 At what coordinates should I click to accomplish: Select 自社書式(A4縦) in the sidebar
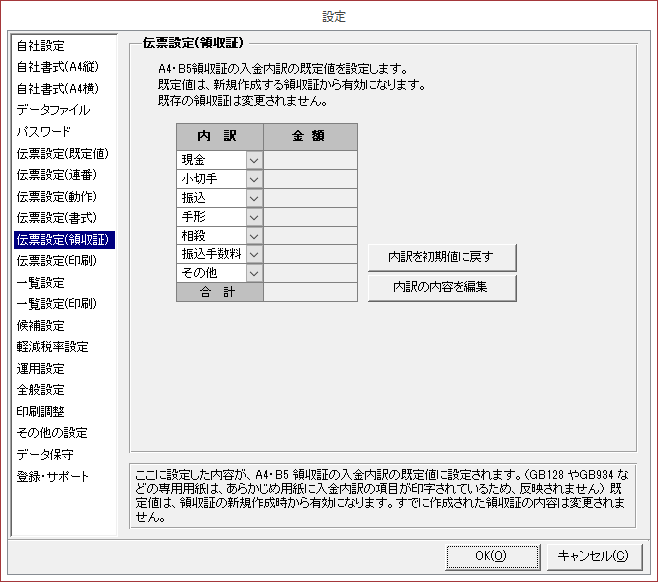pyautogui.click(x=57, y=67)
